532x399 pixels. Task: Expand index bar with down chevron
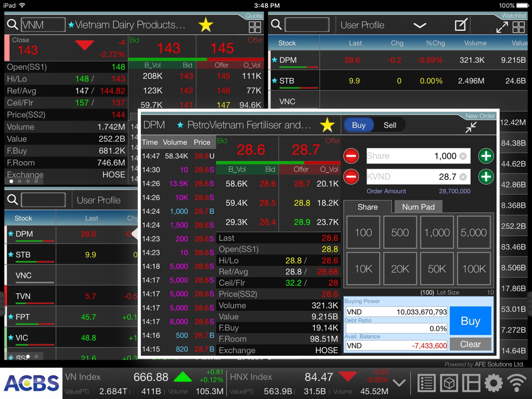[x=399, y=383]
